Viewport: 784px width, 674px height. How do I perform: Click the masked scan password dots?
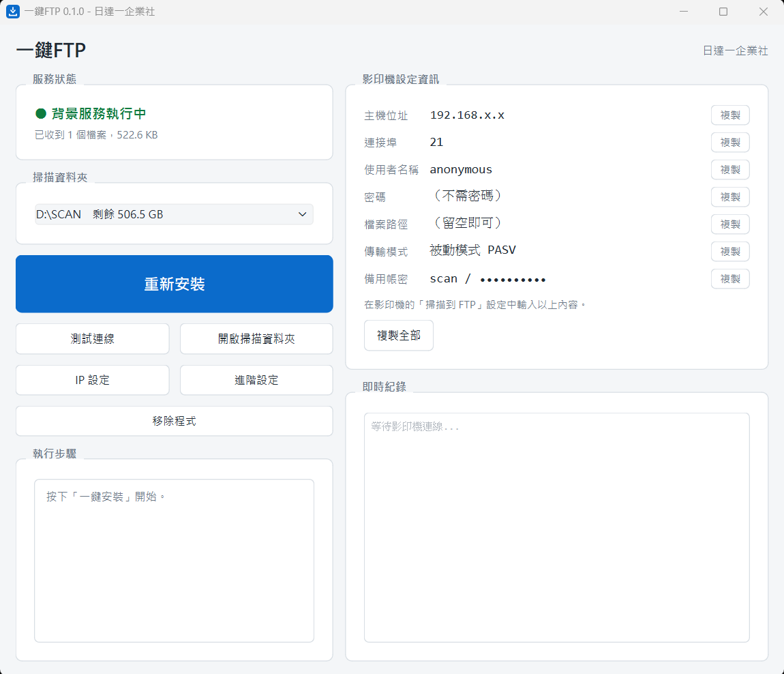tap(513, 280)
